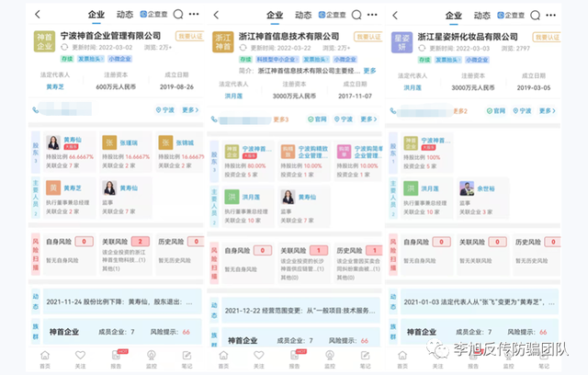Open legal representative 洪月莲 in 浙江神首信息技术 screen
Image resolution: width=588 pixels, height=375 pixels.
click(x=233, y=96)
